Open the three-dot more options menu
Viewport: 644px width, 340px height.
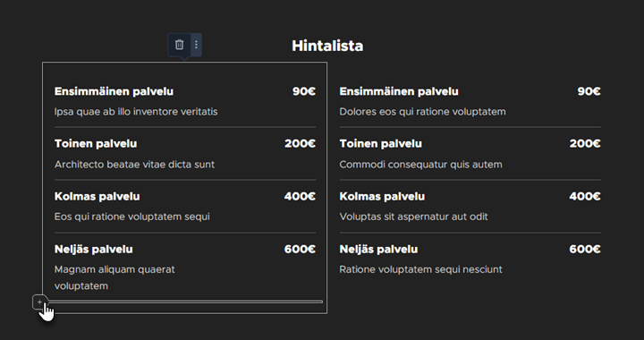[x=196, y=45]
